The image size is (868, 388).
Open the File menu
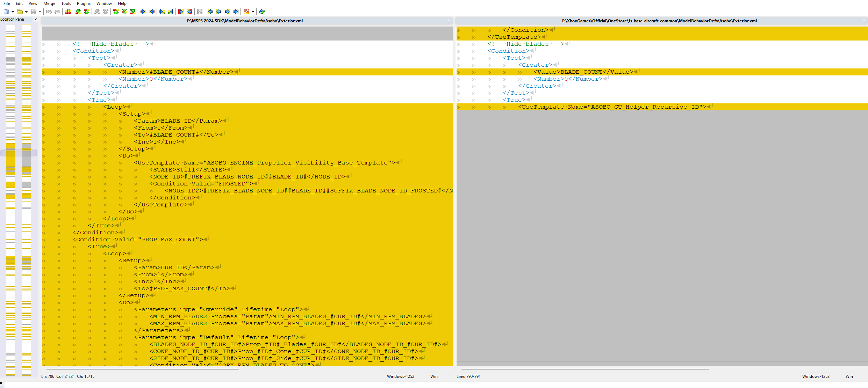[x=7, y=3]
